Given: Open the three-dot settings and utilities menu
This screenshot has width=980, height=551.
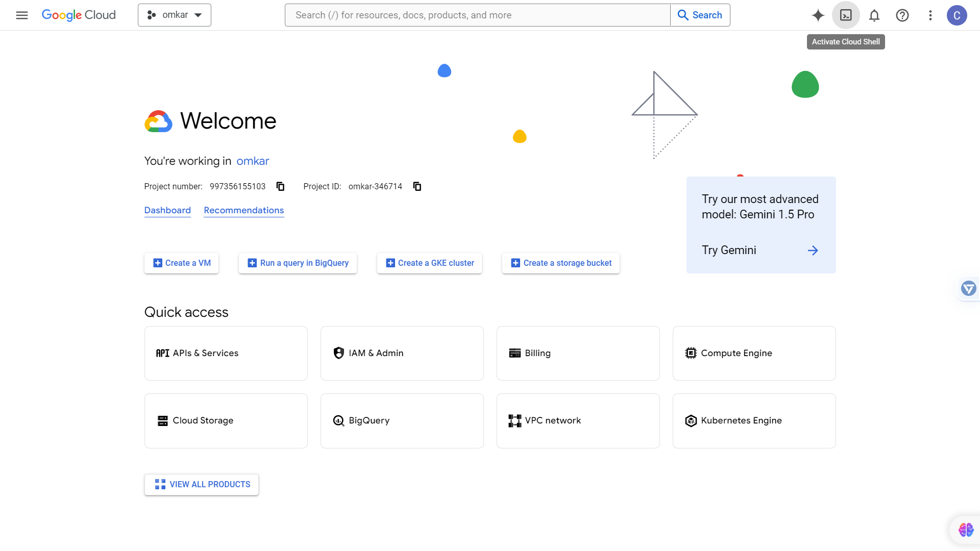Looking at the screenshot, I should [x=930, y=15].
